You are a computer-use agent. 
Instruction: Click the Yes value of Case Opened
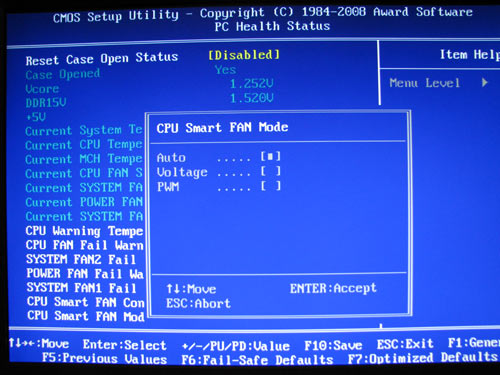(x=225, y=70)
